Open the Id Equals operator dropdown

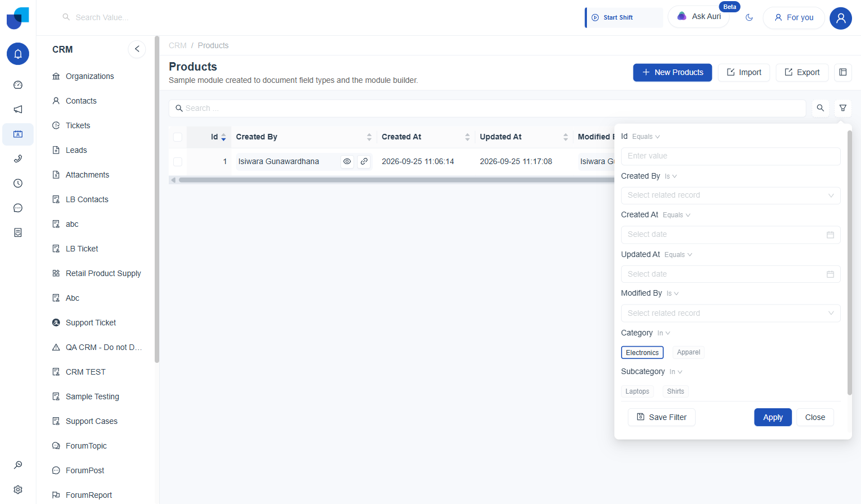646,137
